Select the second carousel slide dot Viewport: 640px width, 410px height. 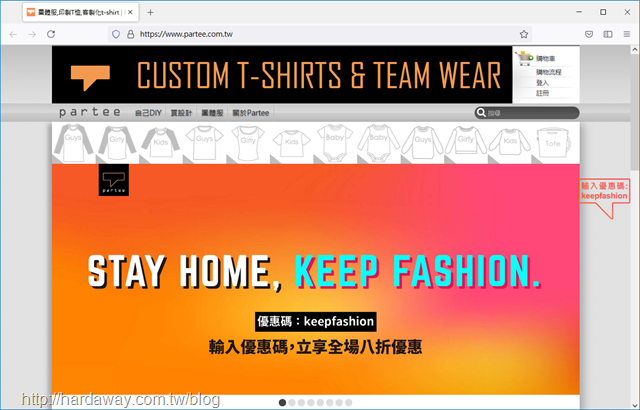point(292,403)
